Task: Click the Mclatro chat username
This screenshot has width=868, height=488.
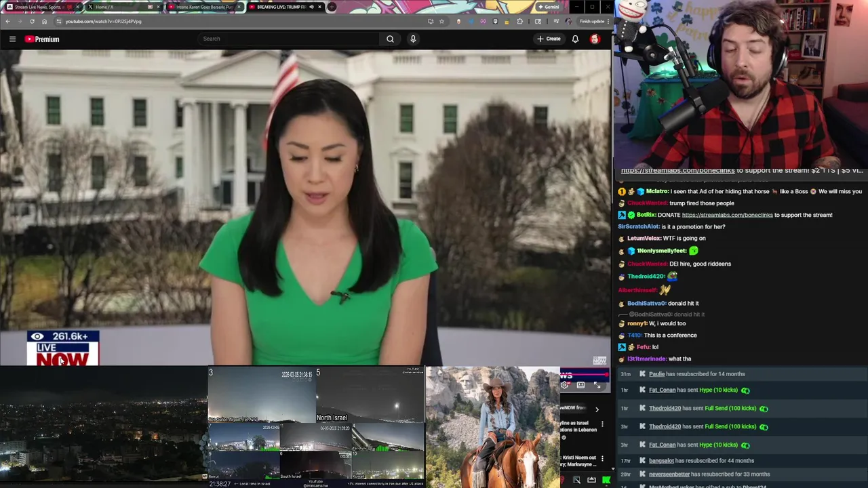Action: 657,191
